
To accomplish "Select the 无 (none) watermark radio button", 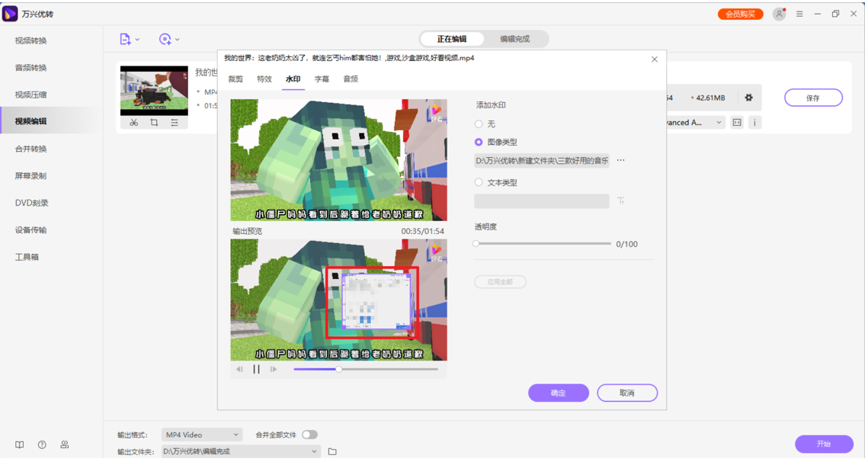I will [479, 124].
